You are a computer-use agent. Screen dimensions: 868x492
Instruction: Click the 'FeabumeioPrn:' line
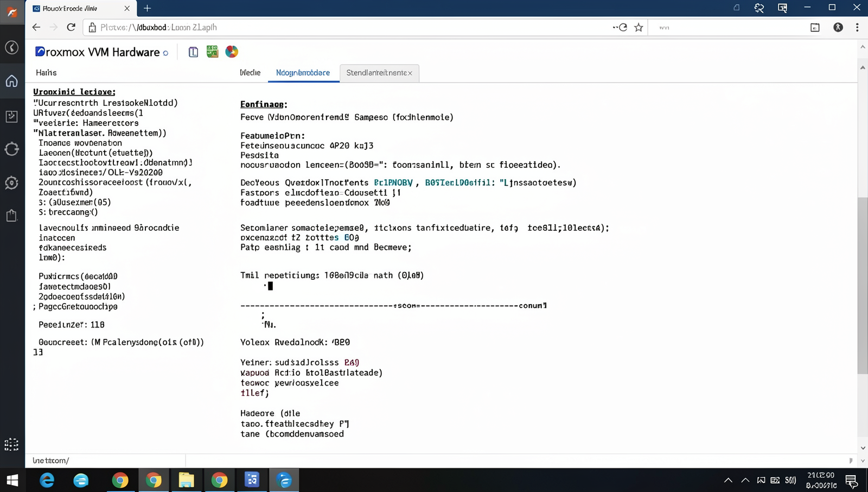click(x=273, y=136)
